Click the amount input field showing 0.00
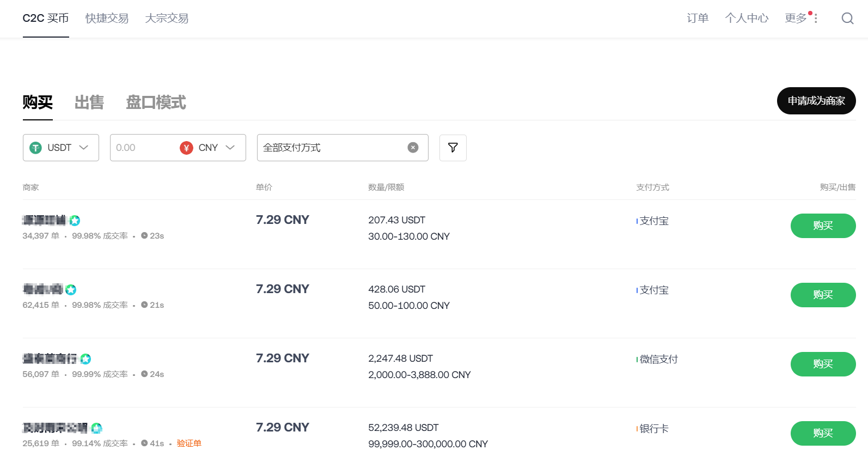The width and height of the screenshot is (868, 462). point(143,148)
